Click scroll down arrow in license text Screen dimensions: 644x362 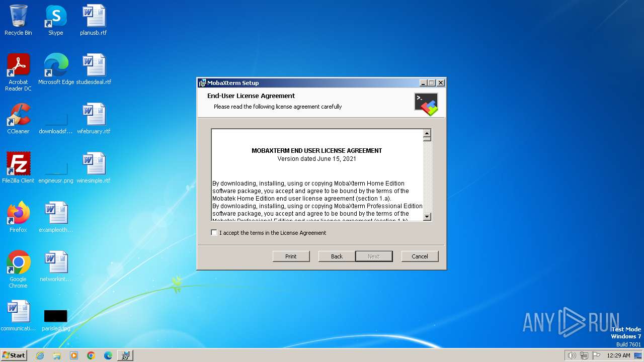(x=427, y=217)
